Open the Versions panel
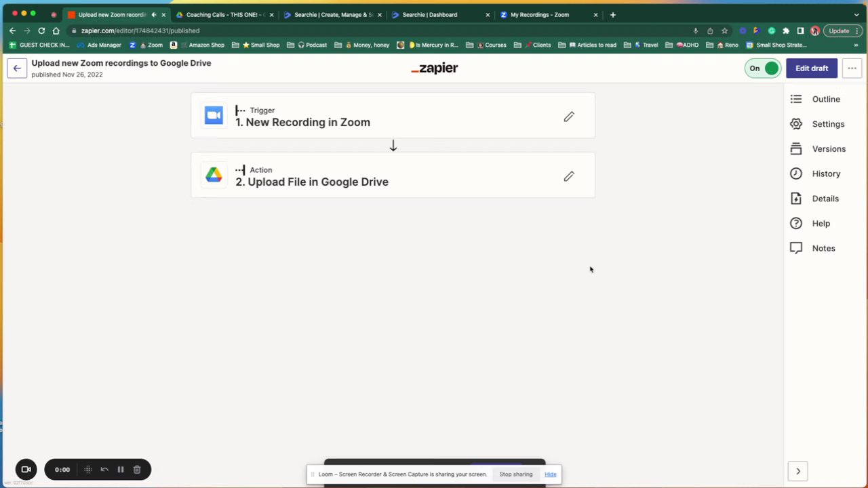Screen dimensions: 868x488 click(x=818, y=149)
